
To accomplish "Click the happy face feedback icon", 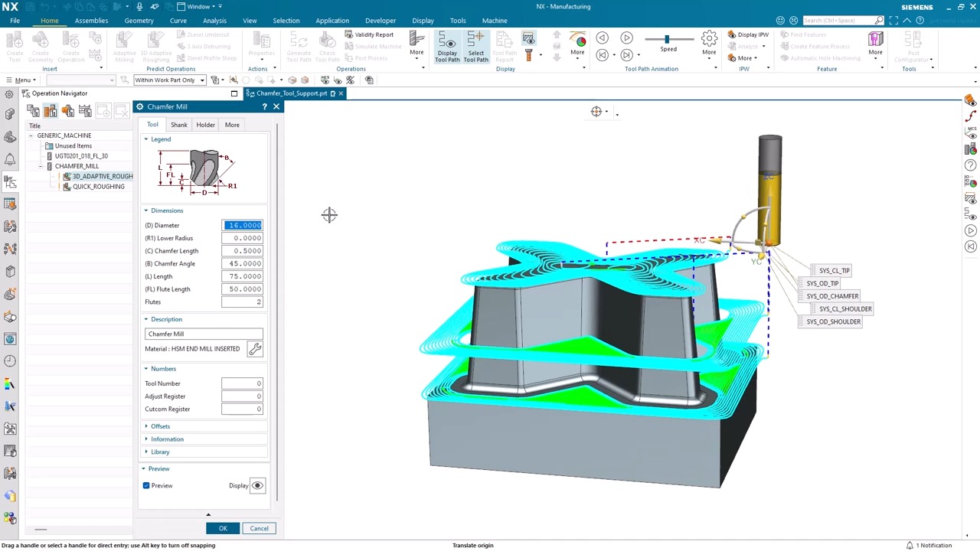I will pyautogui.click(x=780, y=21).
